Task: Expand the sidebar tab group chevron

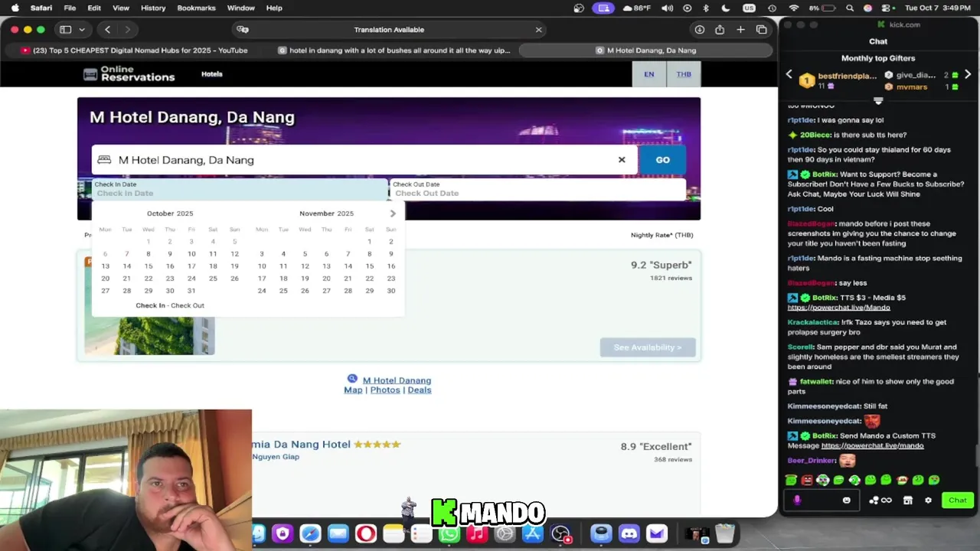Action: 81,30
